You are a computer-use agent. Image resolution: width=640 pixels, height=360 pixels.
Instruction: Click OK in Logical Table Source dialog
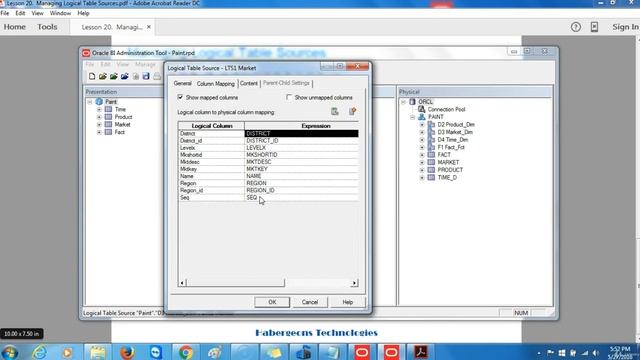[x=272, y=302]
